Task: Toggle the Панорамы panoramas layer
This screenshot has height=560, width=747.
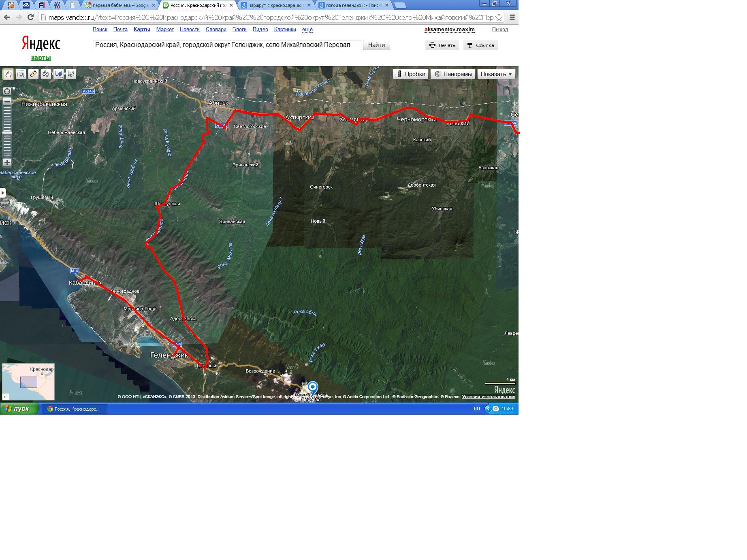Action: (453, 74)
